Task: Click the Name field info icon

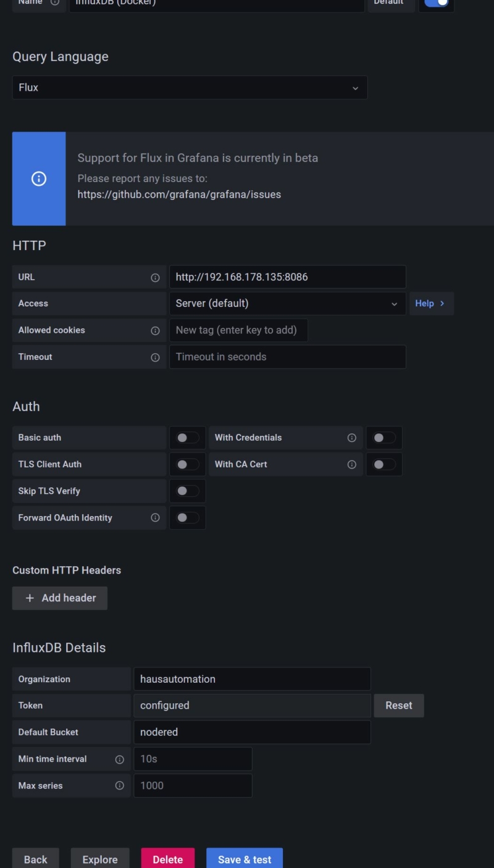Action: pyautogui.click(x=56, y=2)
